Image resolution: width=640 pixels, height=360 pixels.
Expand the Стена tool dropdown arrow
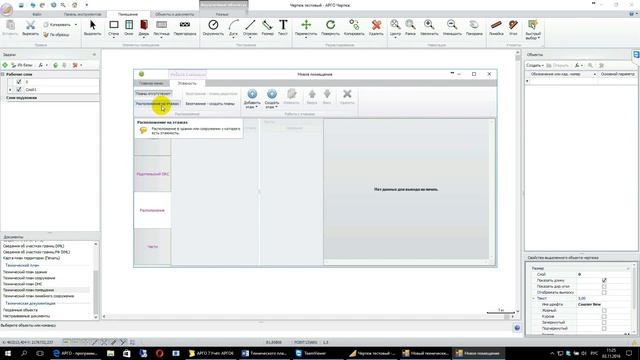click(x=114, y=38)
